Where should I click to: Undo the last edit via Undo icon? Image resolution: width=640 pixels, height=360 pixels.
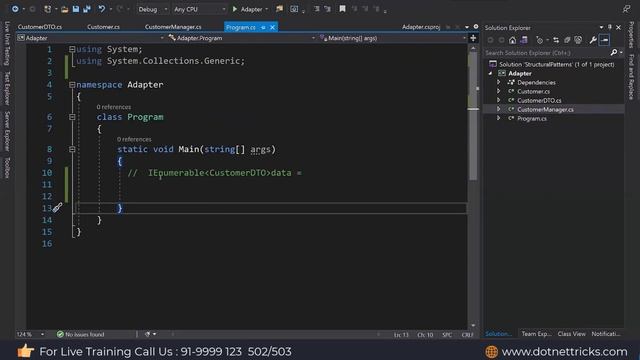(x=101, y=9)
